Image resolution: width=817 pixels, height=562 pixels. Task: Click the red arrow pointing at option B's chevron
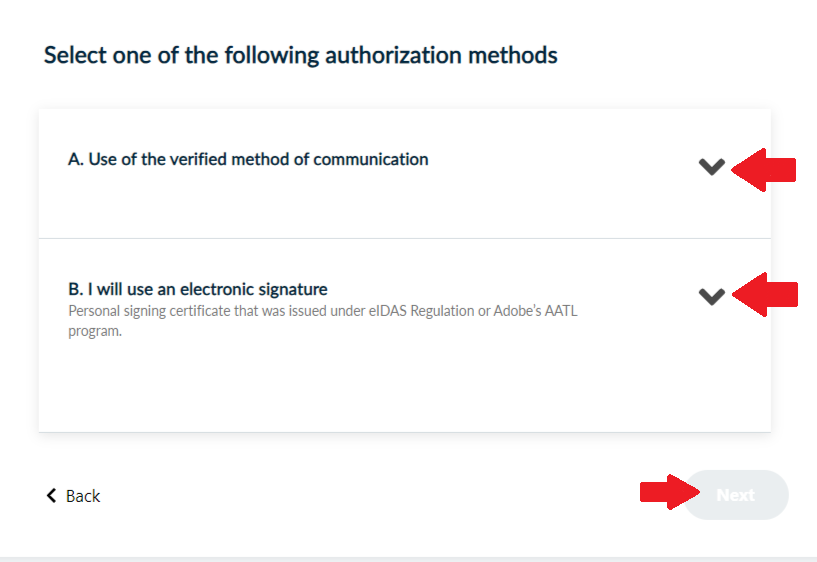tap(766, 294)
